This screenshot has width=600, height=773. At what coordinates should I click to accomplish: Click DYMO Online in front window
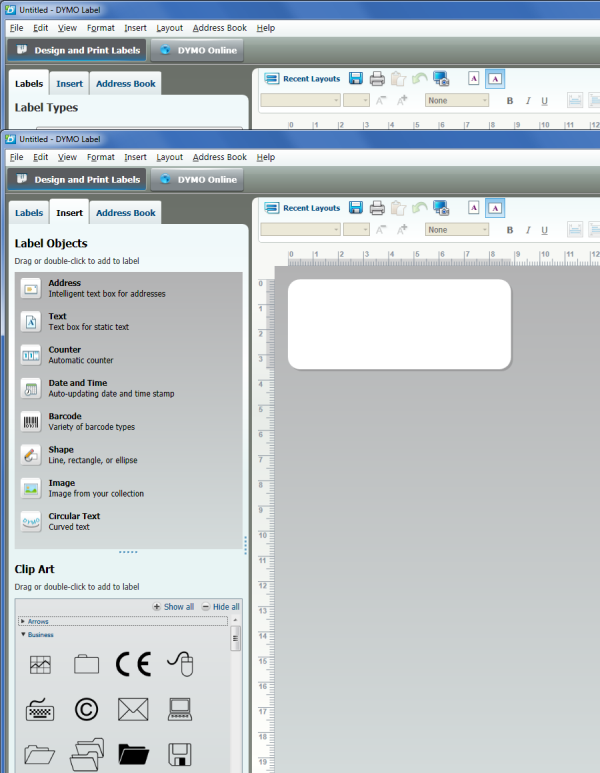coord(197,179)
